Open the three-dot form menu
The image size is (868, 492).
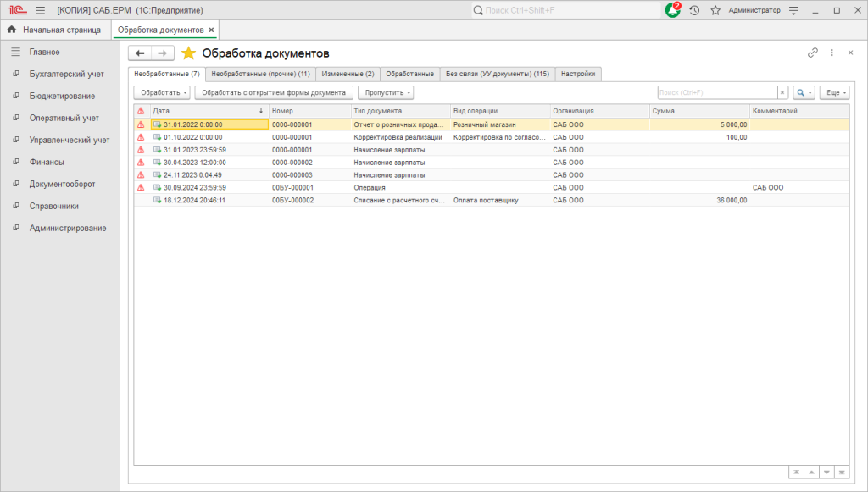(832, 53)
